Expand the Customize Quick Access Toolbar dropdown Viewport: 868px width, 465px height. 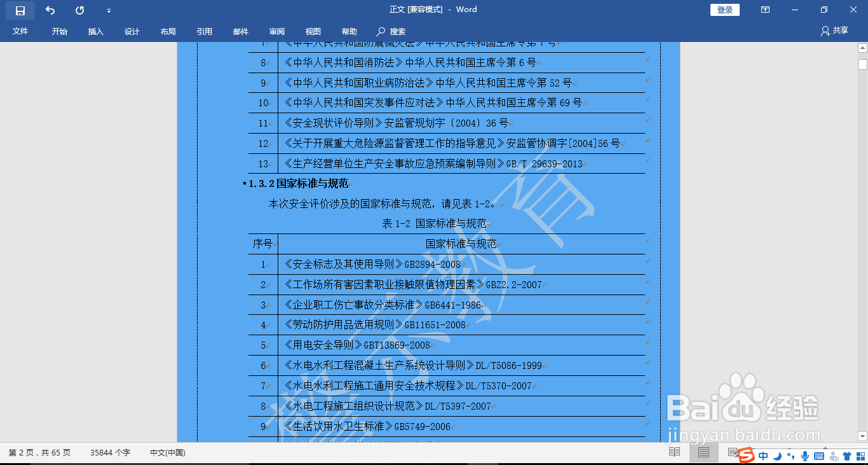click(108, 10)
